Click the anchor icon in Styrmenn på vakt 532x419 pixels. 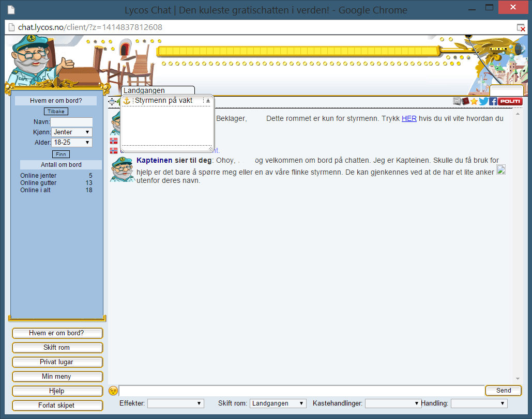(x=127, y=101)
